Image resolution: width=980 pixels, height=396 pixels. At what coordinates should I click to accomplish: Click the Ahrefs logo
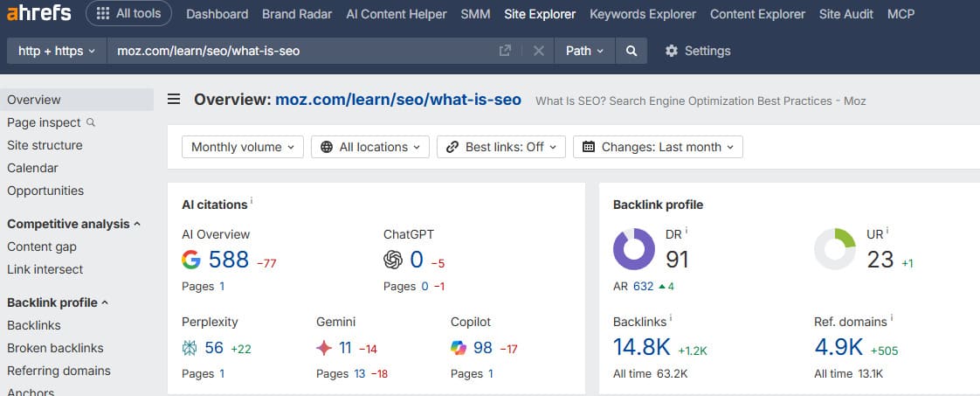(x=38, y=13)
